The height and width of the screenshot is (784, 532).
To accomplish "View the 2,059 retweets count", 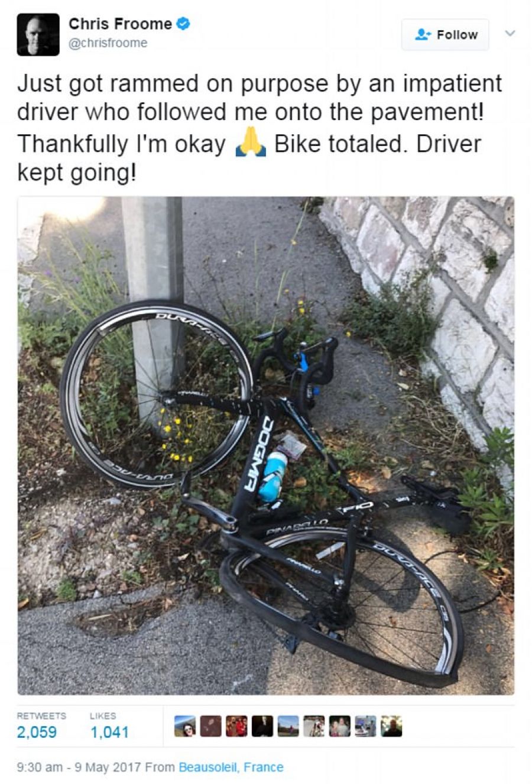I will click(37, 733).
